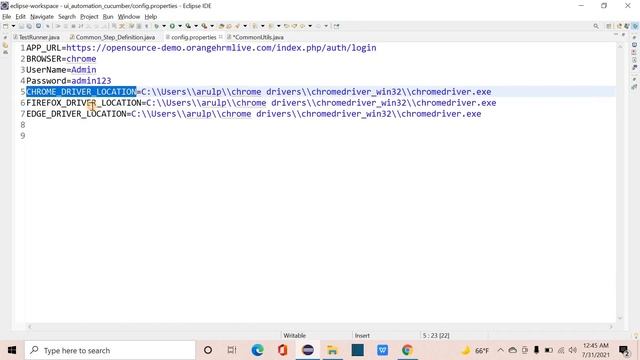Open File Explorer from the taskbar

pos(333,350)
